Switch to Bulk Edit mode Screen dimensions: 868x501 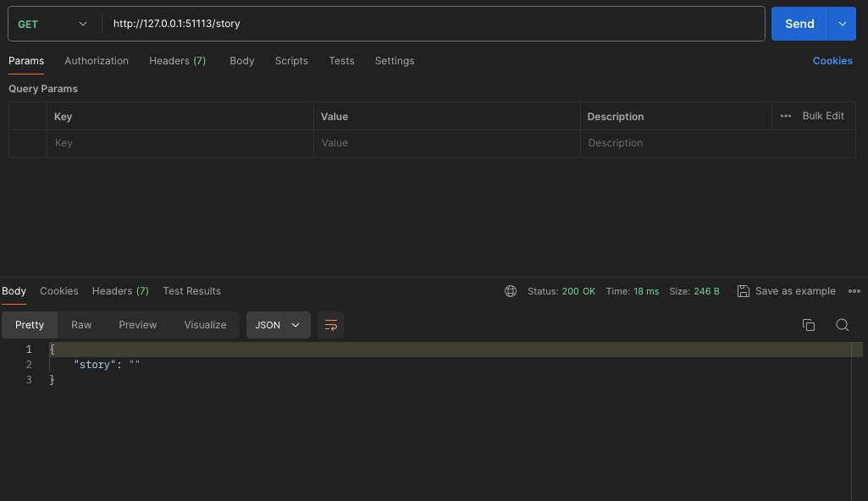click(x=823, y=116)
